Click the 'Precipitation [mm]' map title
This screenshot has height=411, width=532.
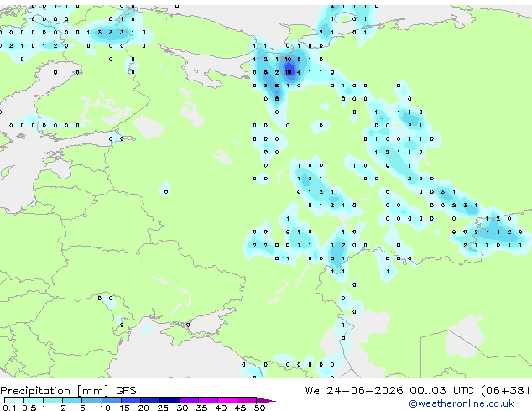tap(55, 391)
